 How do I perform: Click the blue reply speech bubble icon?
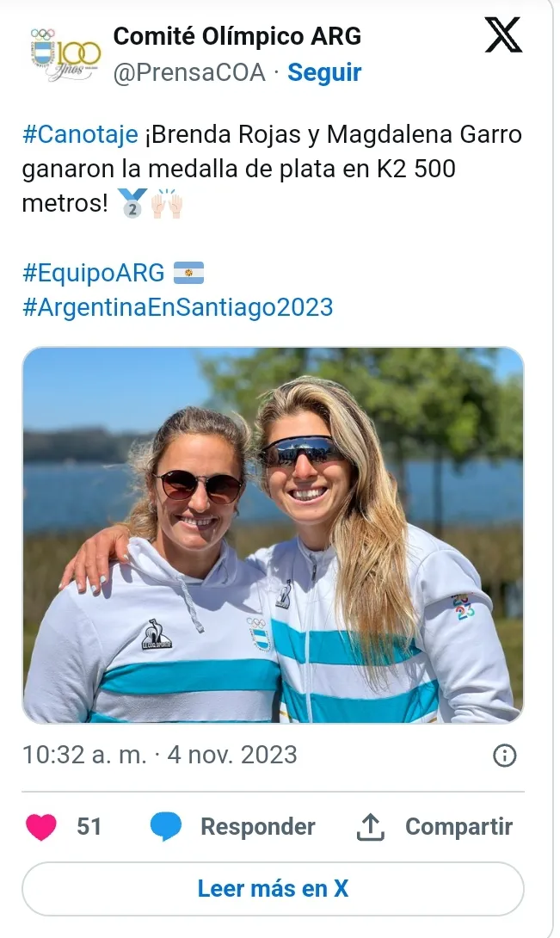(166, 827)
